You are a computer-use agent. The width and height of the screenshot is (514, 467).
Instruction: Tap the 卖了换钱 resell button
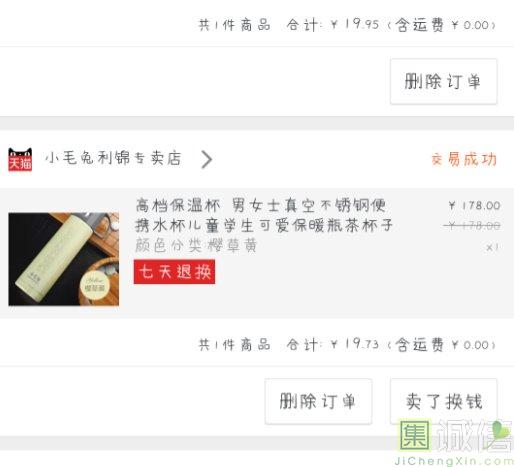coord(444,401)
